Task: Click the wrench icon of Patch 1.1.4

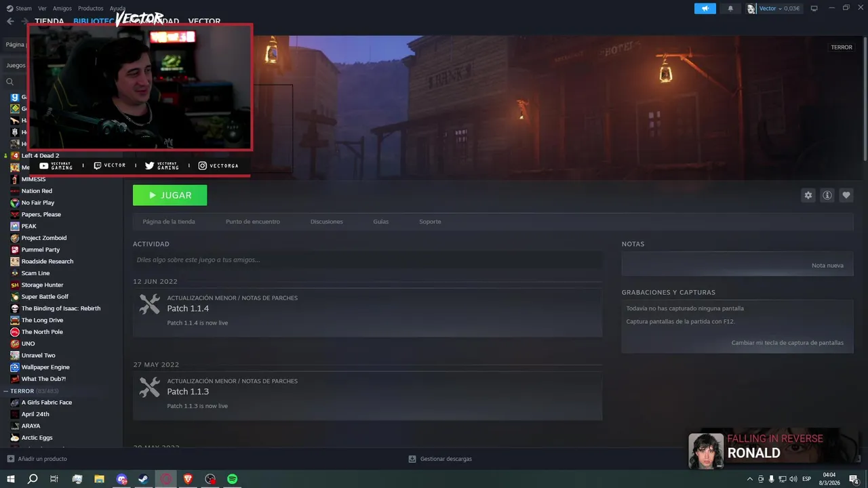Action: [x=149, y=304]
